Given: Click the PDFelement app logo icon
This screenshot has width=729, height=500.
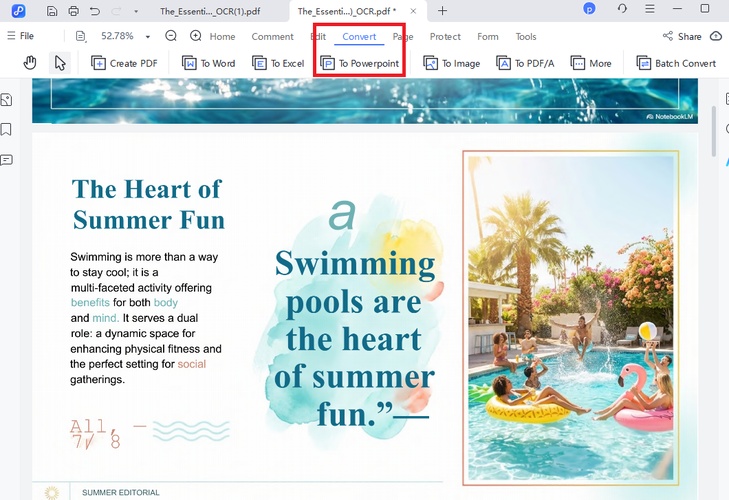Looking at the screenshot, I should (19, 10).
